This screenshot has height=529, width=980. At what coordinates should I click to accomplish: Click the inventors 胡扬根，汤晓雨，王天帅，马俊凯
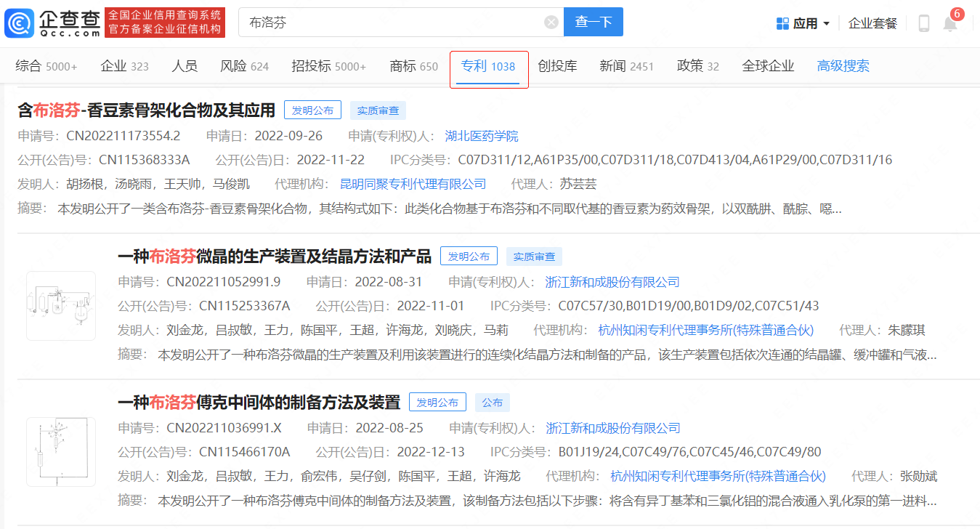point(158,184)
